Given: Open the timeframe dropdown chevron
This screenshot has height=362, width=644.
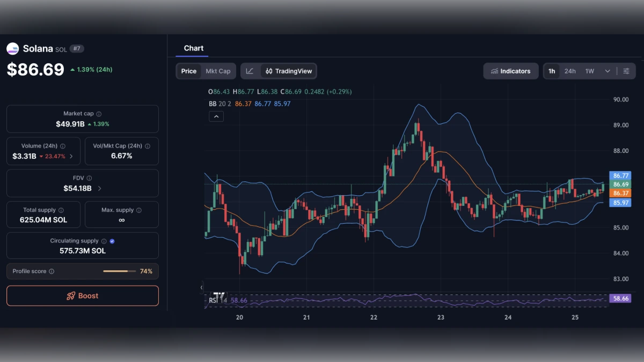Looking at the screenshot, I should click(x=608, y=71).
